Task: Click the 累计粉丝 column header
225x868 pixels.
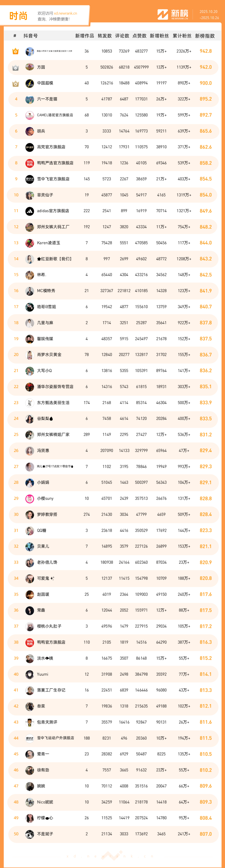Action: point(182,36)
